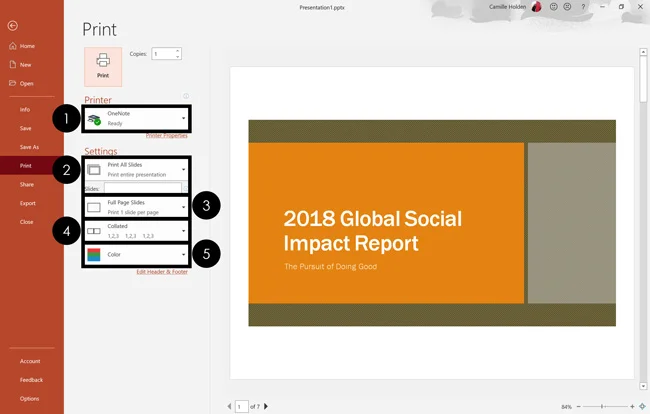Viewport: 650px width, 414px height.
Task: Click the smiley face feedback icon
Action: click(x=553, y=7)
